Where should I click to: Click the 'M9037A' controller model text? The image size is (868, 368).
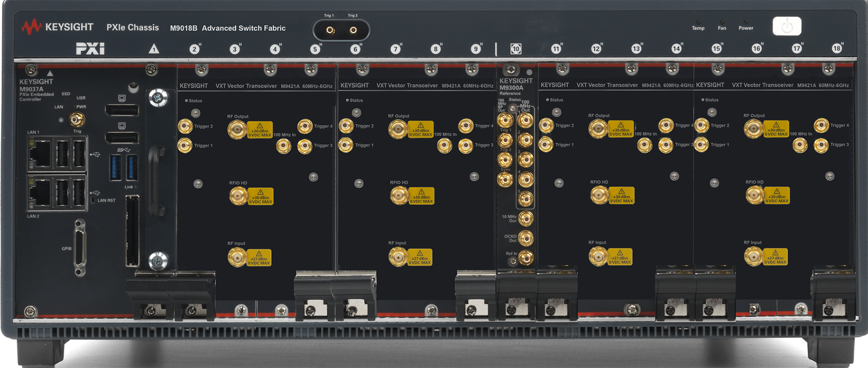(31, 89)
